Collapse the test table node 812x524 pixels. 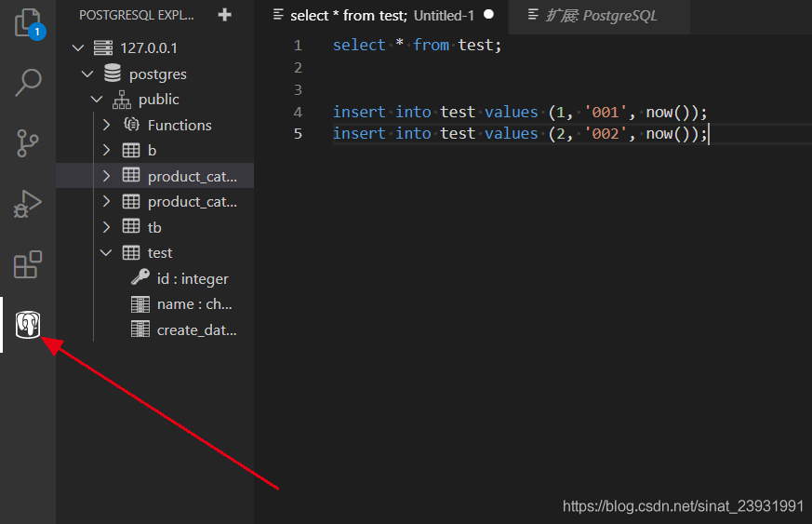point(106,252)
